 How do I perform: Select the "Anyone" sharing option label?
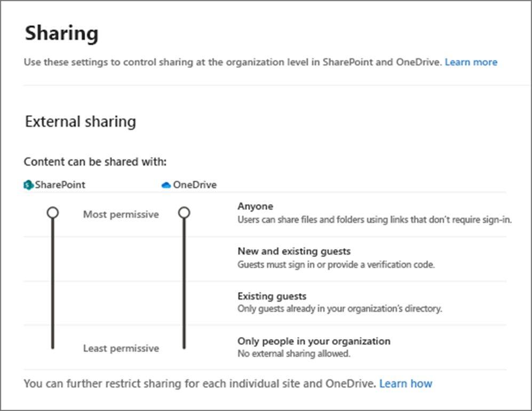click(255, 206)
